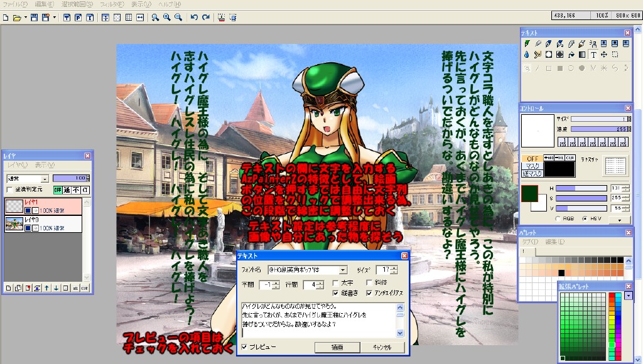The height and width of the screenshot is (364, 643).
Task: Click inside the text input area of テキスト dialog
Action: pos(318,320)
